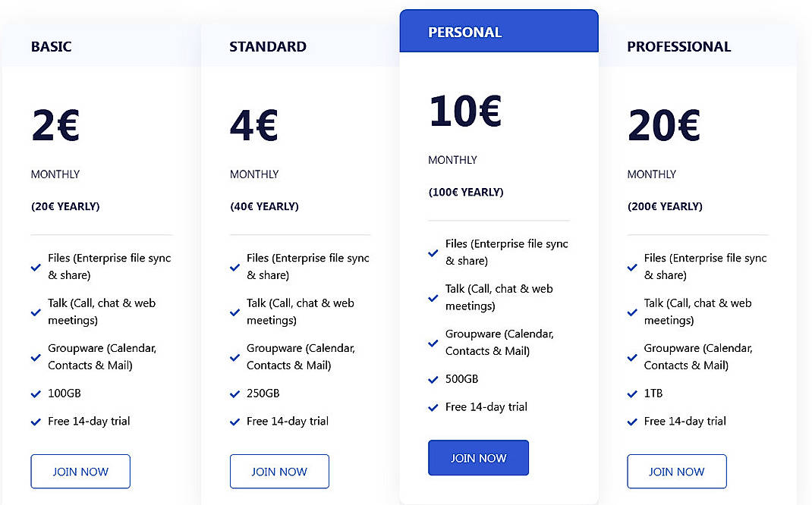This screenshot has height=505, width=812.
Task: Click JOIN NOW under the Personal plan
Action: pyautogui.click(x=478, y=457)
